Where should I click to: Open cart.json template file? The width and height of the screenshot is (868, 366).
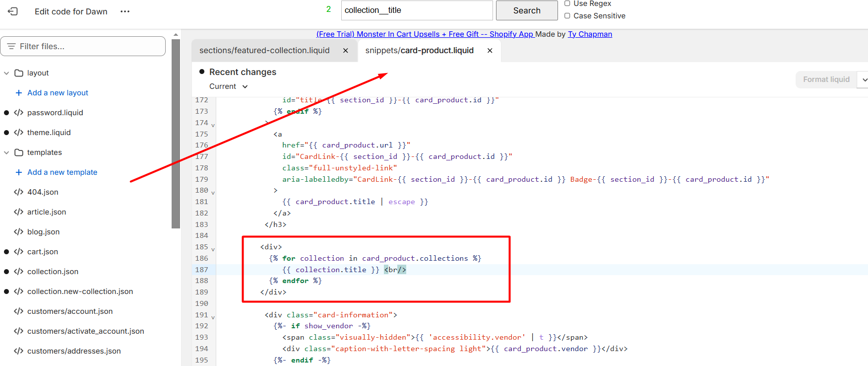point(43,252)
